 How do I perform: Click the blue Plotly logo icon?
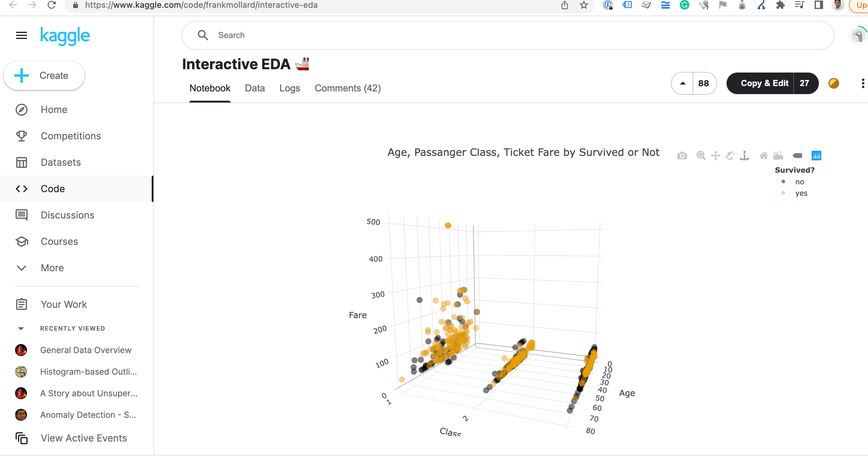(x=816, y=156)
